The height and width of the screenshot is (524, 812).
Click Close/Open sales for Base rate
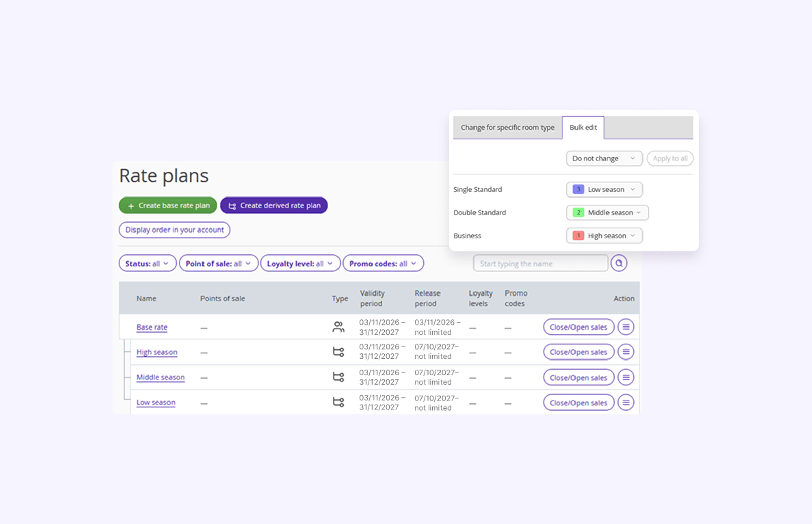tap(579, 327)
